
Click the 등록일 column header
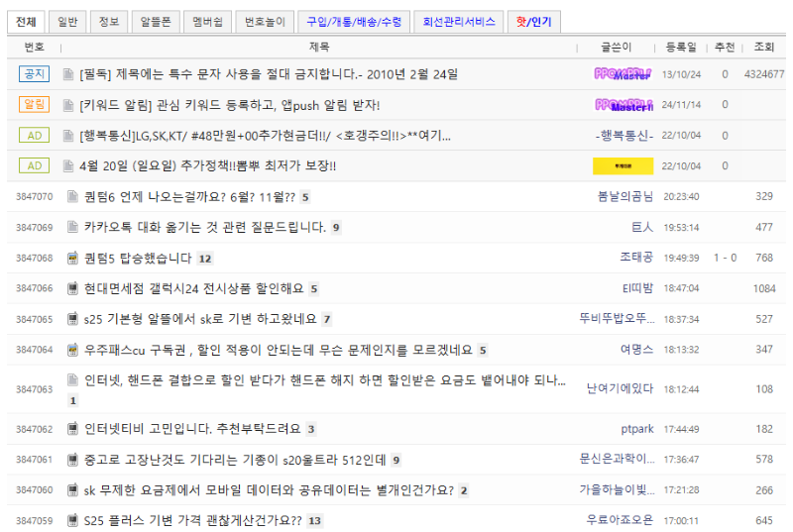pos(681,47)
